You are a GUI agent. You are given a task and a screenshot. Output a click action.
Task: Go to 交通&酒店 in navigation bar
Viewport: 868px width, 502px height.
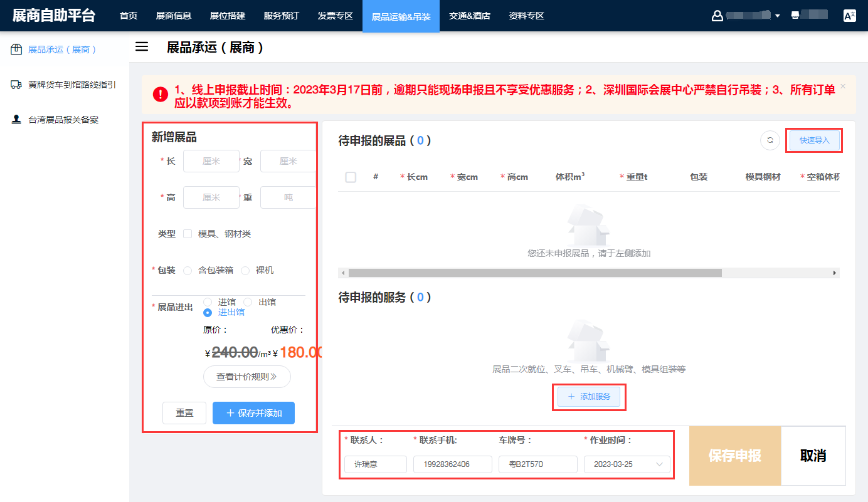pos(470,16)
